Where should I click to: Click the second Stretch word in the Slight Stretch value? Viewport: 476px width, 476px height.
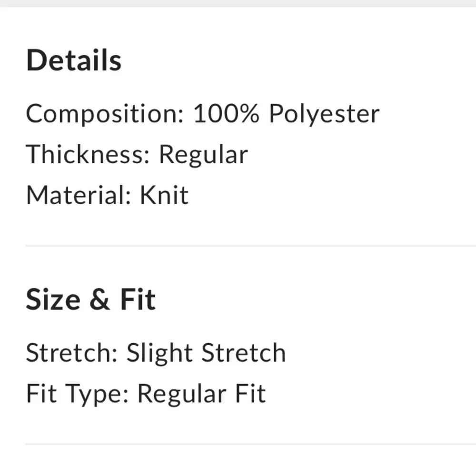pos(243,353)
